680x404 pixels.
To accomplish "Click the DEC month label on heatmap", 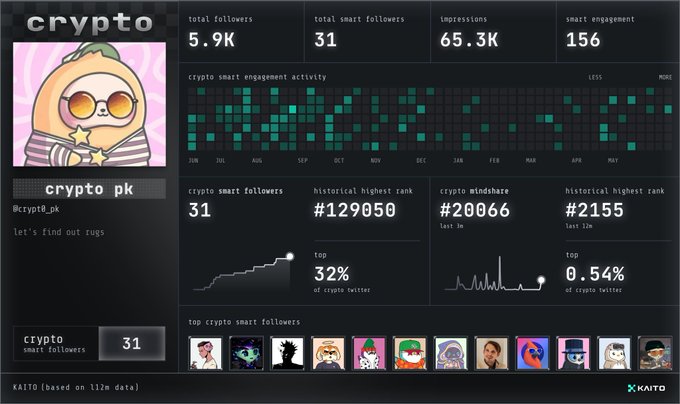I will tap(421, 160).
